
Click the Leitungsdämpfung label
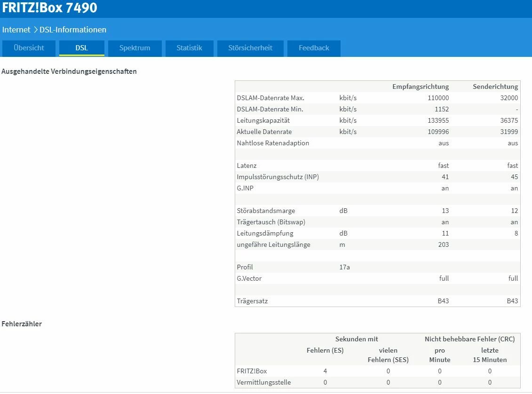tap(265, 233)
